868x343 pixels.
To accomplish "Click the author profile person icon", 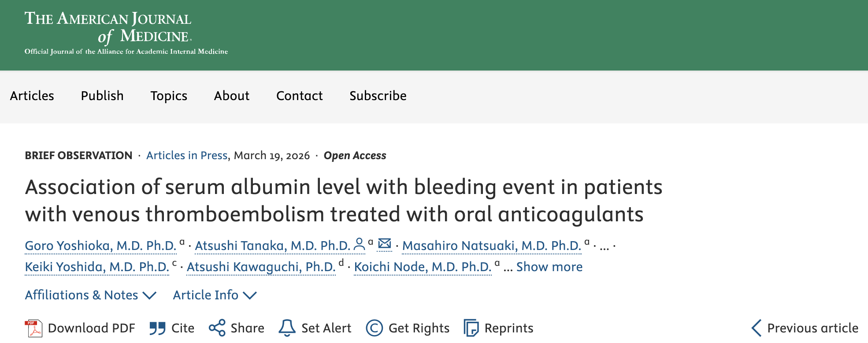I will 360,244.
